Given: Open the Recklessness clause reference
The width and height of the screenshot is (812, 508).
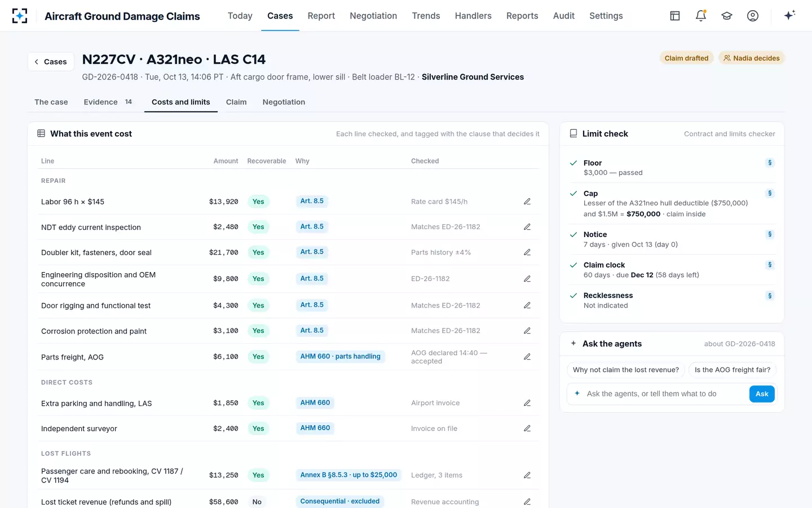Looking at the screenshot, I should click(x=770, y=296).
